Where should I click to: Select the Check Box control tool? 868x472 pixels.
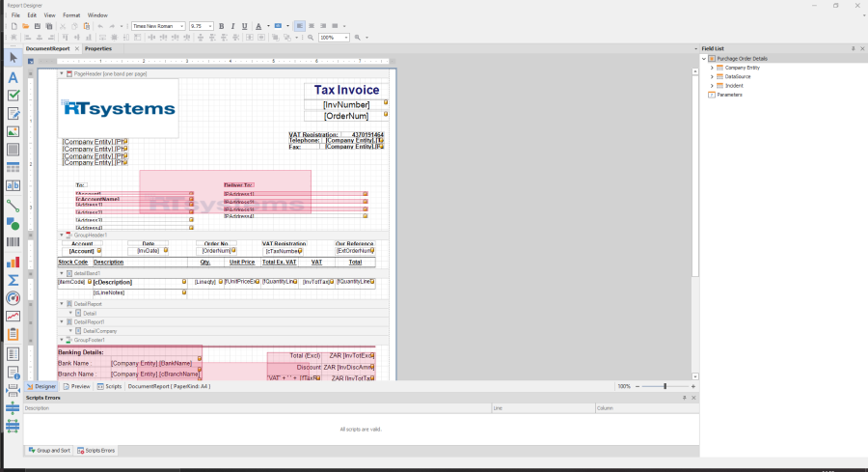[x=13, y=96]
